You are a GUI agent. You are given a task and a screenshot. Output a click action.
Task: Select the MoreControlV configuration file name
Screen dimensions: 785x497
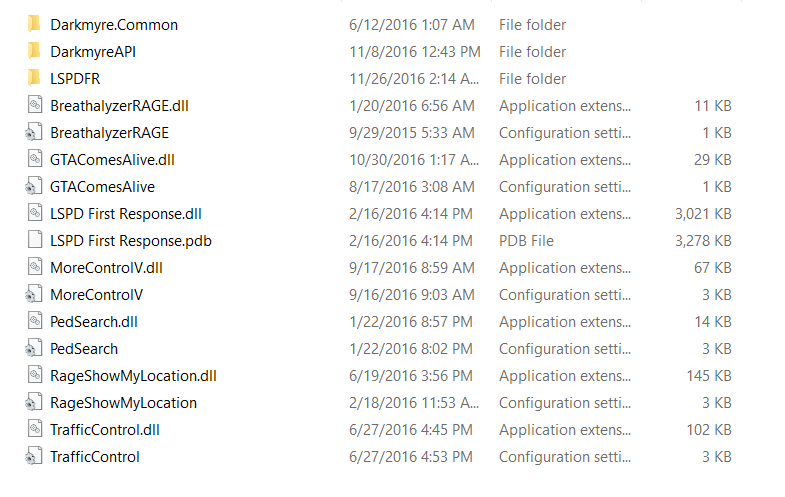pos(96,294)
